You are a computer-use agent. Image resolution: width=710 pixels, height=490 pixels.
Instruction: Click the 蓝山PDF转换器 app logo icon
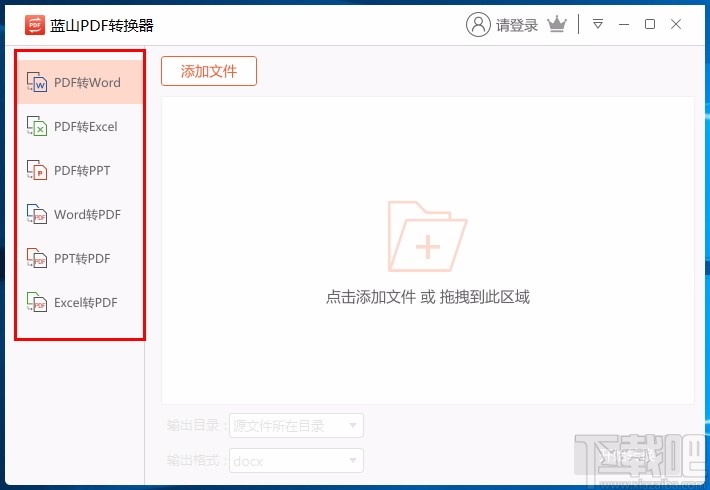[x=35, y=25]
